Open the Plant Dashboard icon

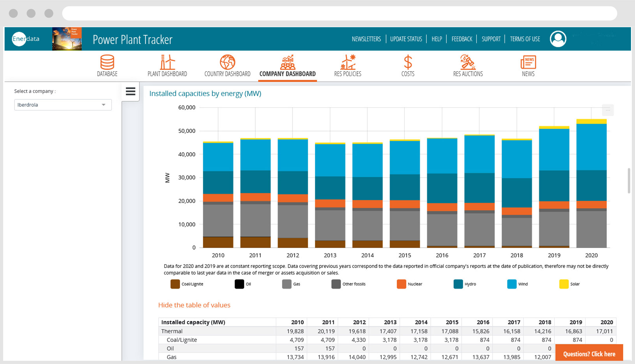[167, 62]
